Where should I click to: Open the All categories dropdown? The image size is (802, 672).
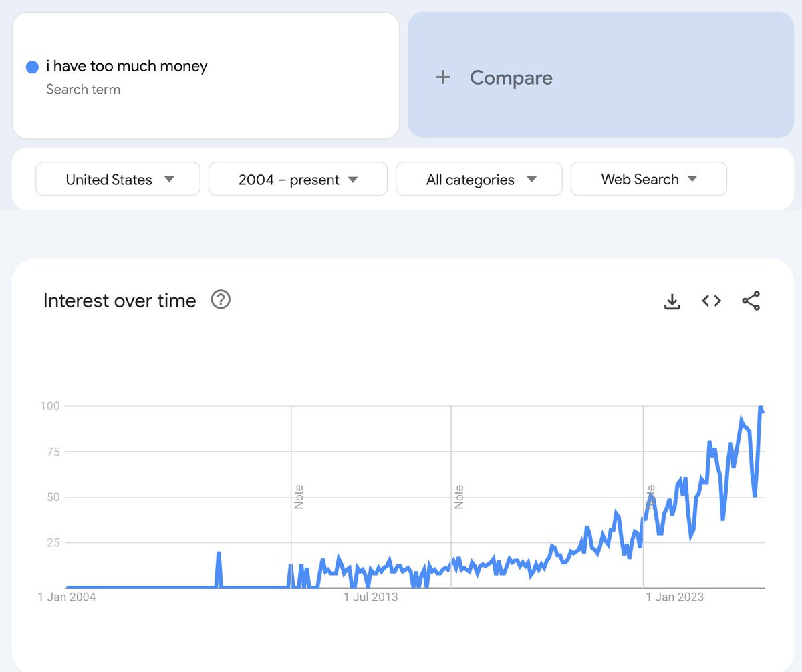pos(479,179)
